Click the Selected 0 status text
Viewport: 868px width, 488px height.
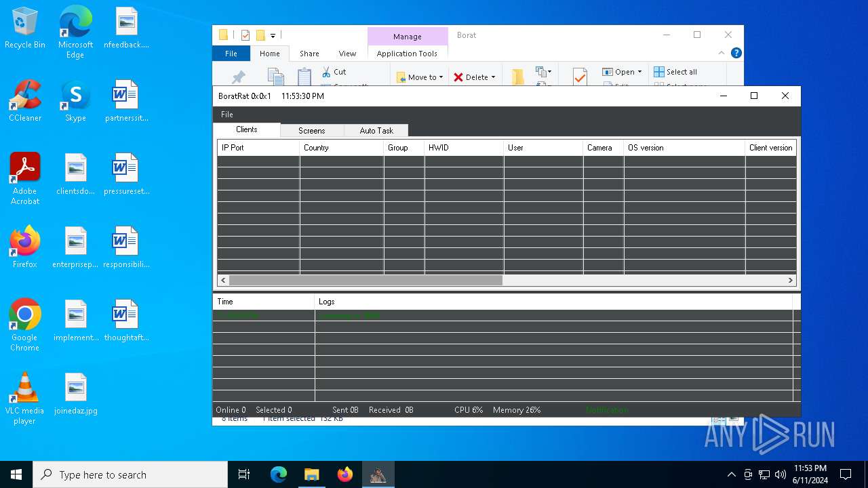(x=273, y=410)
